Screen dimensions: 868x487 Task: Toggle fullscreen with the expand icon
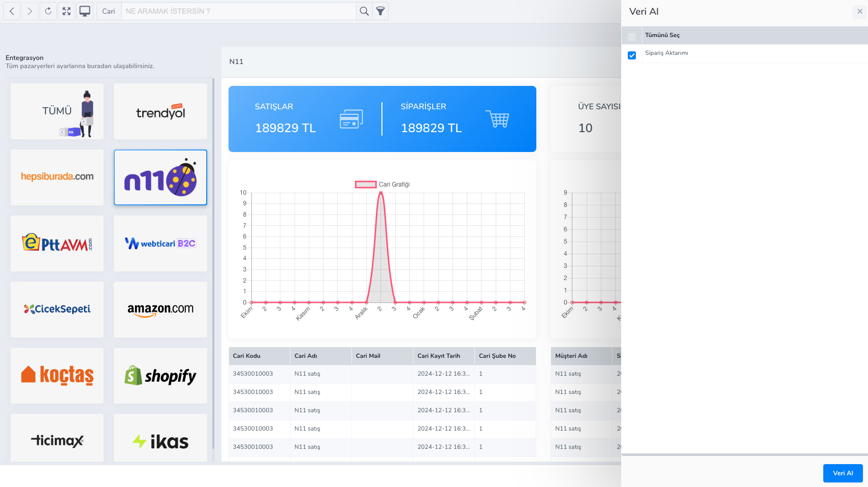coord(67,11)
